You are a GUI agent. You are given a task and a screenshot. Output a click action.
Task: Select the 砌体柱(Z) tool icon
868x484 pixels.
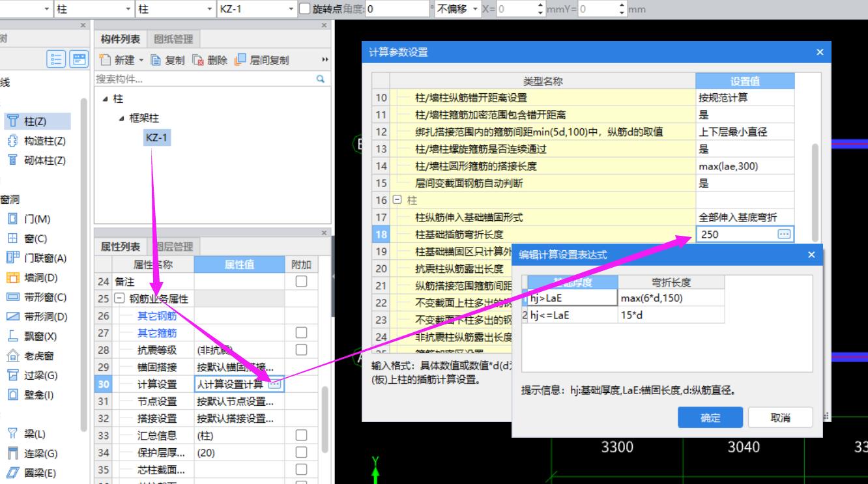click(x=13, y=160)
